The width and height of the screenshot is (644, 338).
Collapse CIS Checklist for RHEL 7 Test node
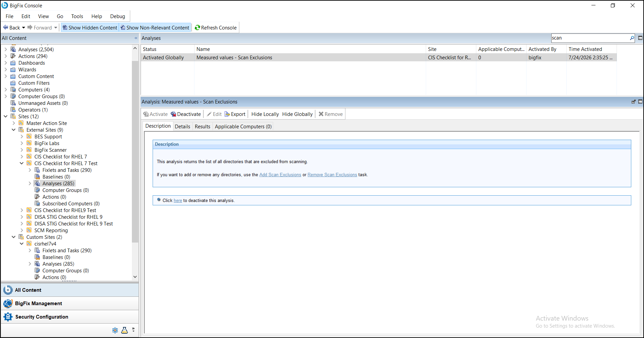pyautogui.click(x=22, y=163)
